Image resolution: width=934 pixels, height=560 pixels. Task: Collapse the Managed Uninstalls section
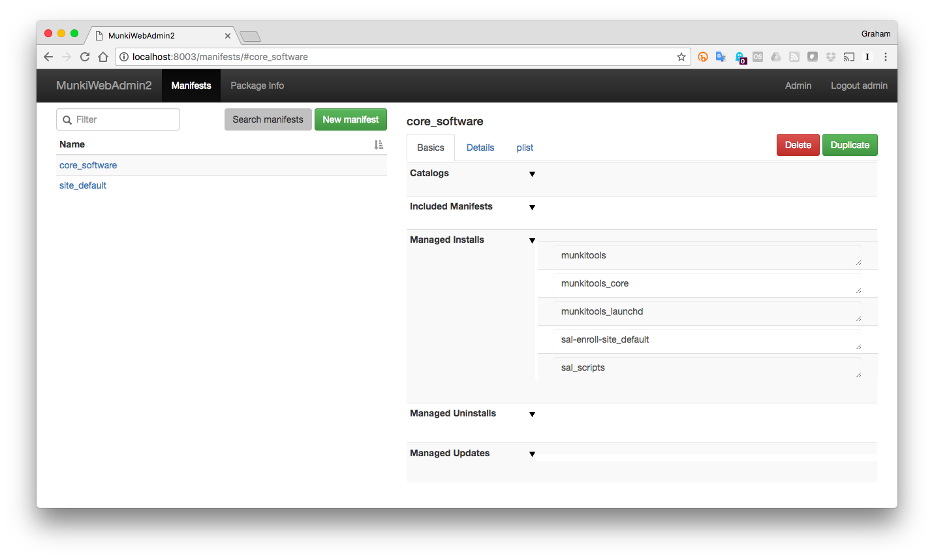click(x=533, y=414)
